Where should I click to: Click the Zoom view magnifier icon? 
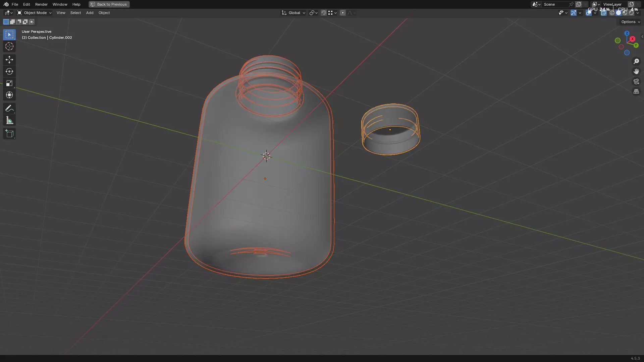pyautogui.click(x=636, y=61)
